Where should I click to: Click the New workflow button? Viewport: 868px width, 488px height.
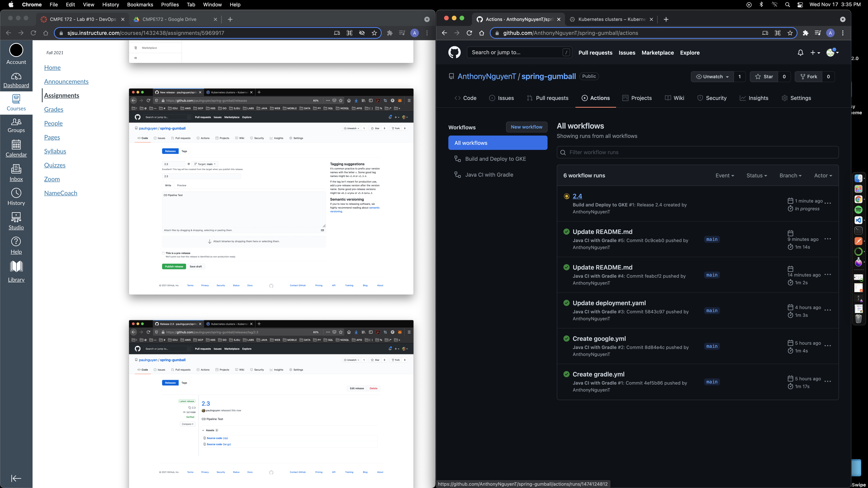(526, 127)
